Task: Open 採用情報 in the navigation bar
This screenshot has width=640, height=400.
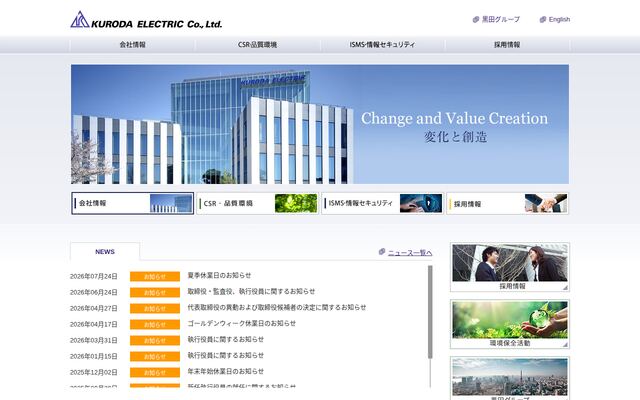Action: pos(507,44)
